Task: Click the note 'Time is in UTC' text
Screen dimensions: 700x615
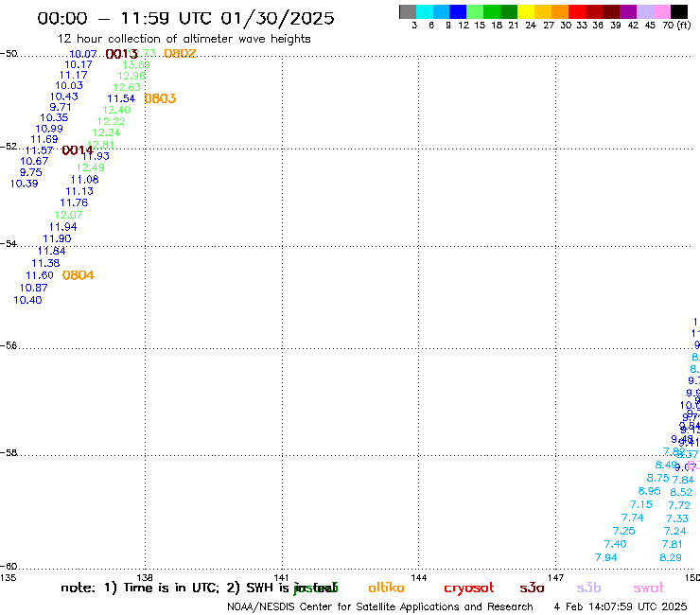Action: 171,588
